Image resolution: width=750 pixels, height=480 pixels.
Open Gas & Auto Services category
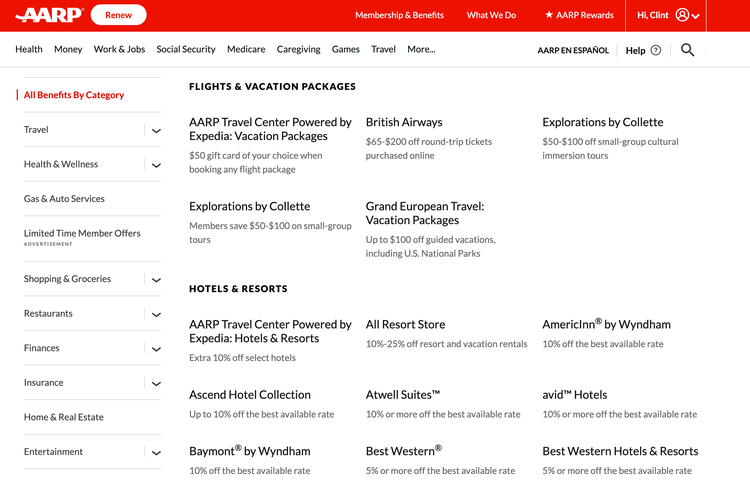click(x=64, y=198)
